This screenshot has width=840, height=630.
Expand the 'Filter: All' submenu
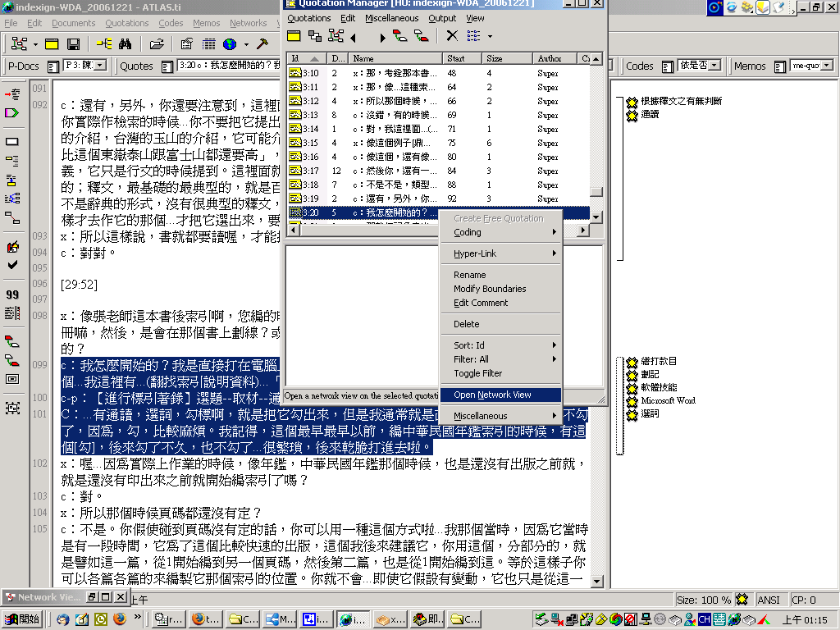tap(500, 359)
